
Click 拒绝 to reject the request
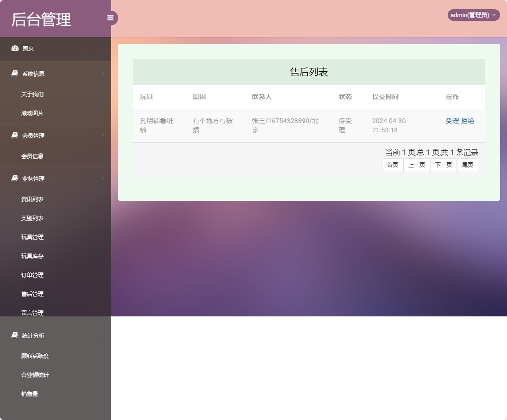click(x=468, y=121)
